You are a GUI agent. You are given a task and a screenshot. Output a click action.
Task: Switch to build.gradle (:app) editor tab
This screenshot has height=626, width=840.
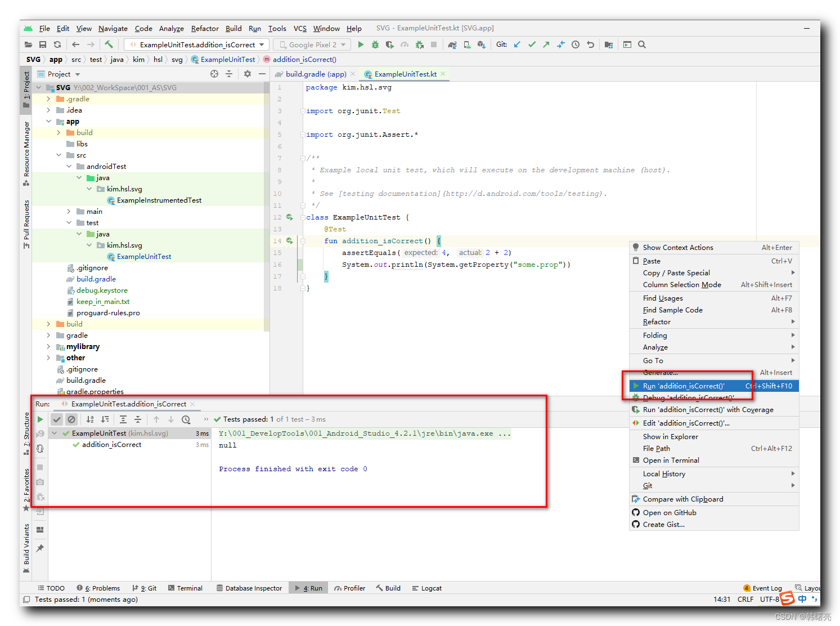tap(315, 74)
